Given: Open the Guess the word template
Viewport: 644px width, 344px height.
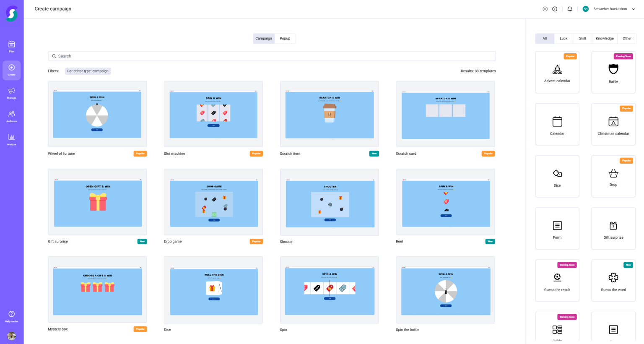Looking at the screenshot, I should [613, 280].
